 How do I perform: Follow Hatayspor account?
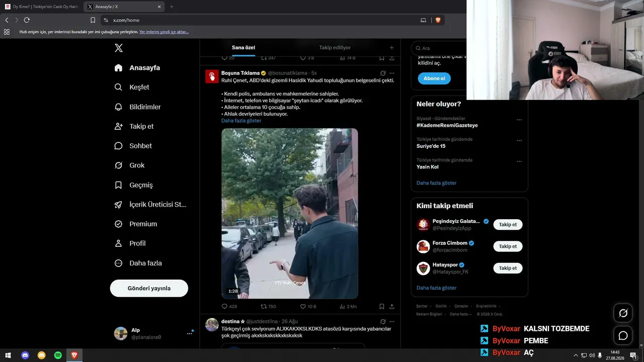508,268
